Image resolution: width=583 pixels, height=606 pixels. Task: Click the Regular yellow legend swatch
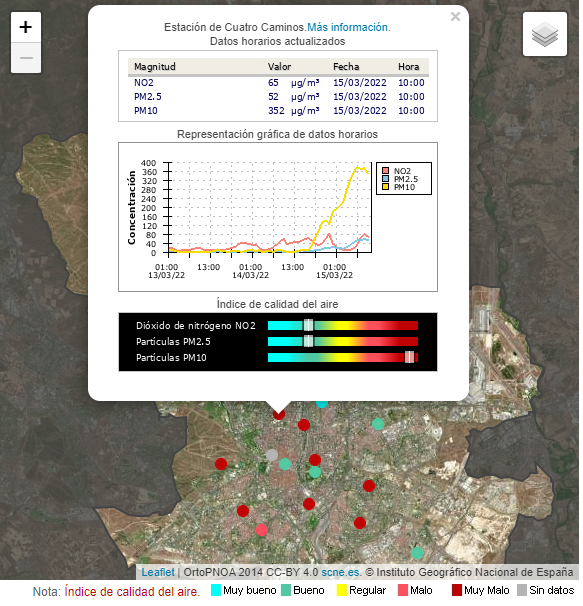tap(342, 590)
